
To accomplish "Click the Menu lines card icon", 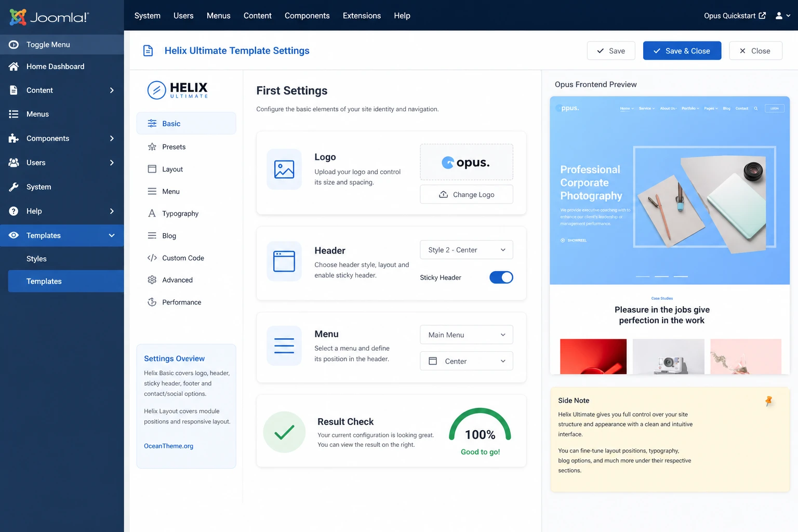I will [284, 346].
